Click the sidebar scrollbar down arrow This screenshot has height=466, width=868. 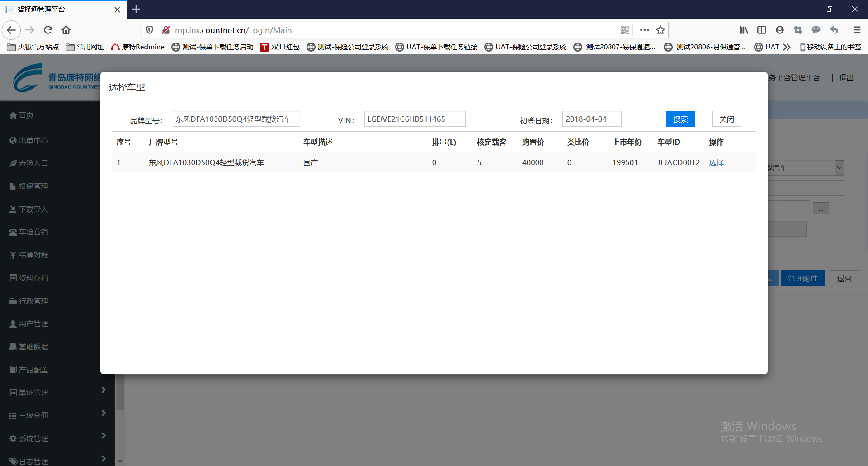[120, 461]
